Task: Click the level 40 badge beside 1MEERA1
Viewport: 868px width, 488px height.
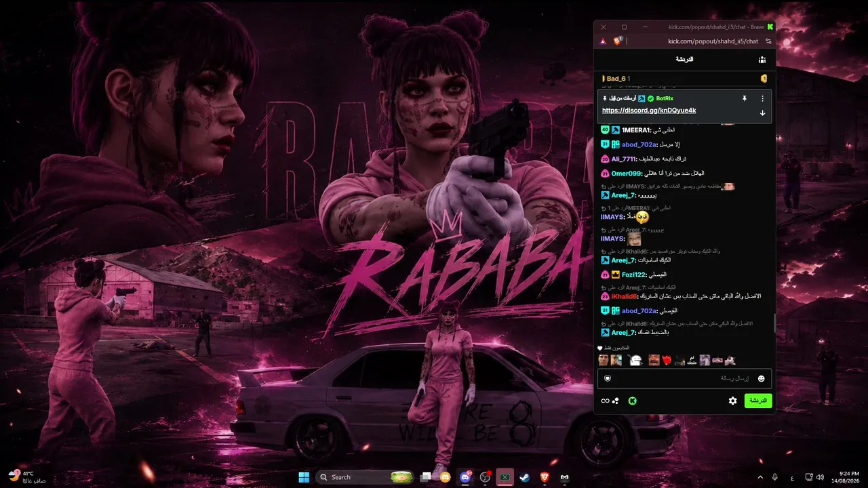Action: click(605, 130)
